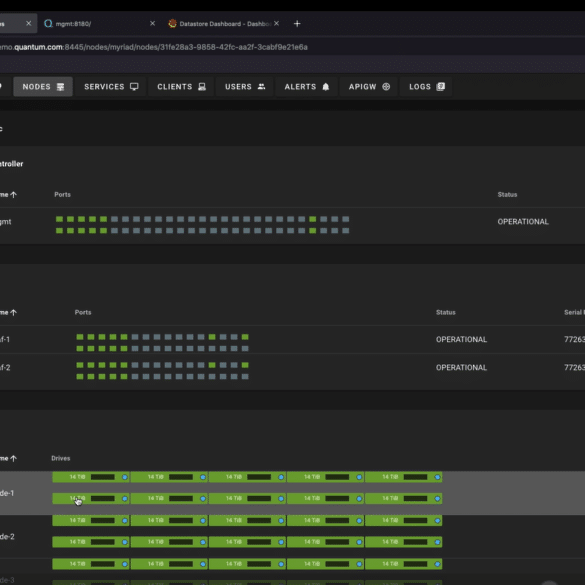Open APIGW globe icon tab

(369, 87)
